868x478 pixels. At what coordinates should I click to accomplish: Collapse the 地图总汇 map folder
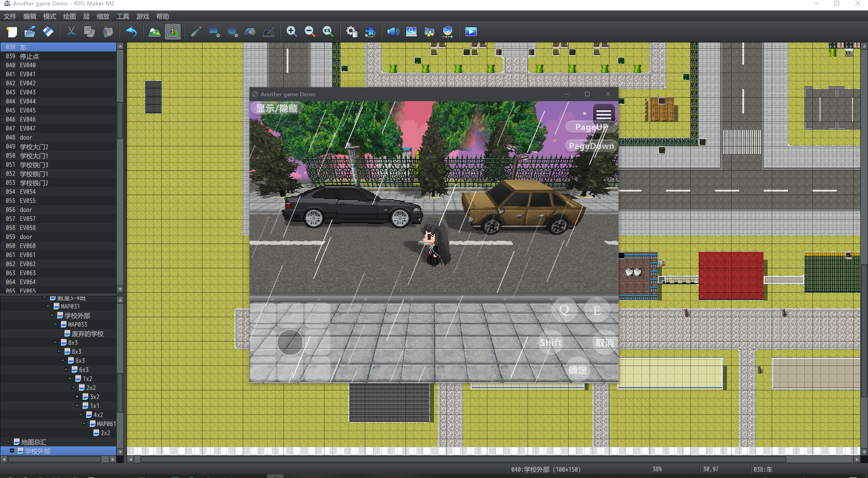coord(8,442)
